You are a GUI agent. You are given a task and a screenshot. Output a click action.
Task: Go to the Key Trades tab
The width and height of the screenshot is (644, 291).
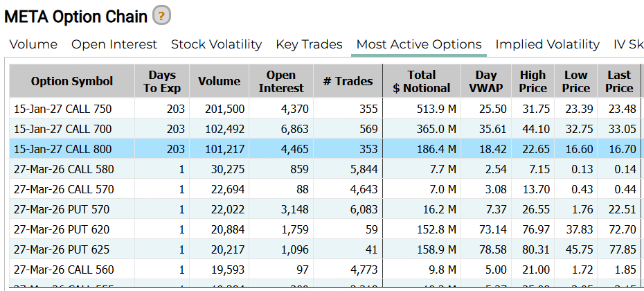(309, 44)
